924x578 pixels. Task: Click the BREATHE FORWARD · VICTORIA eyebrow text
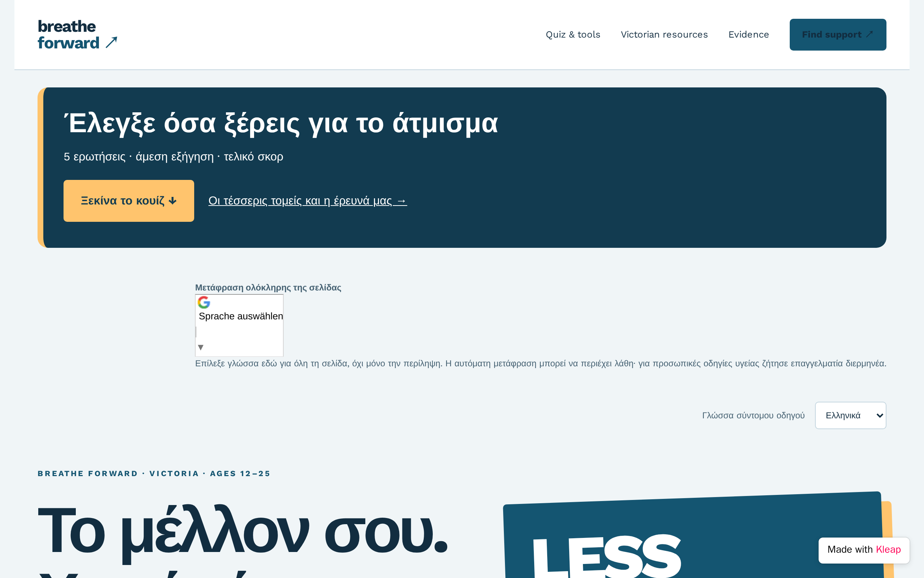point(154,473)
